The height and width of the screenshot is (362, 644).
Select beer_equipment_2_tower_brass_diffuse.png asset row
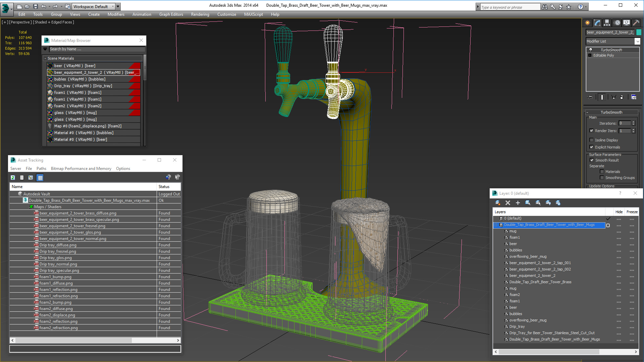[x=78, y=213]
